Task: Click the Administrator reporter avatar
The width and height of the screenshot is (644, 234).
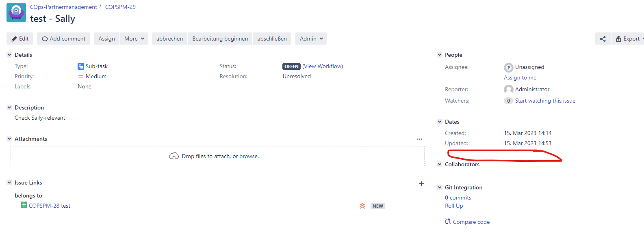Action: point(509,90)
